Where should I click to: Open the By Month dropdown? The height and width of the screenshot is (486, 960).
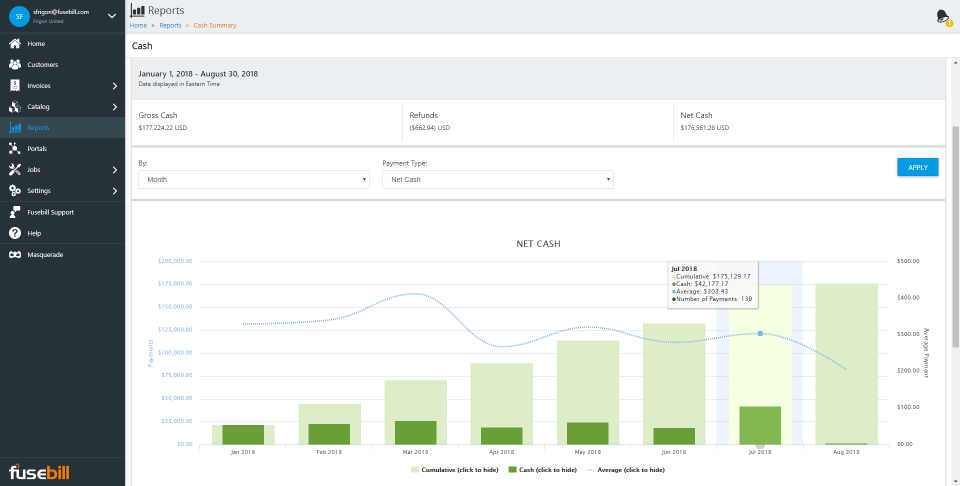point(253,179)
